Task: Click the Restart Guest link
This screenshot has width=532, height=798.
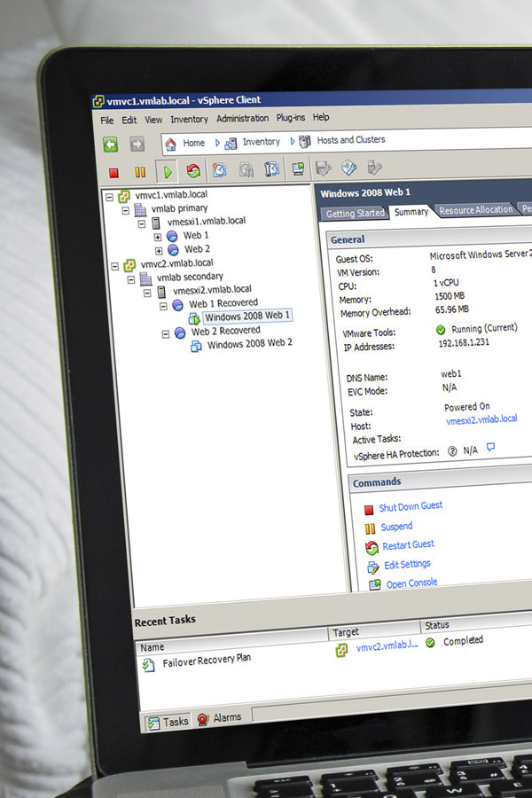Action: 408,545
